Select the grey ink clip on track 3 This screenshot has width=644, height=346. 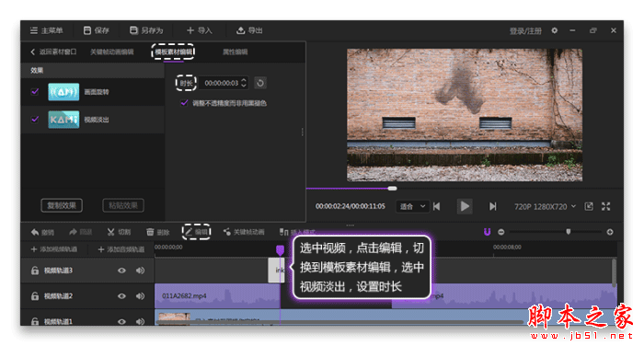(276, 270)
